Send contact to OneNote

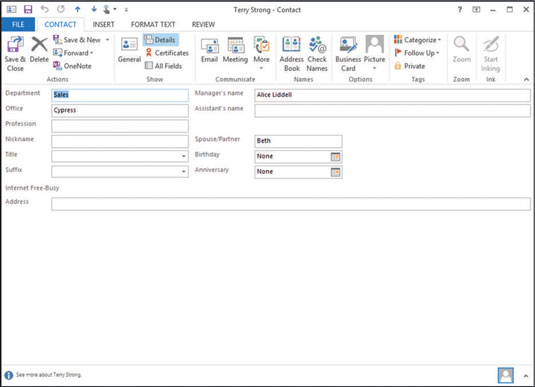point(72,66)
